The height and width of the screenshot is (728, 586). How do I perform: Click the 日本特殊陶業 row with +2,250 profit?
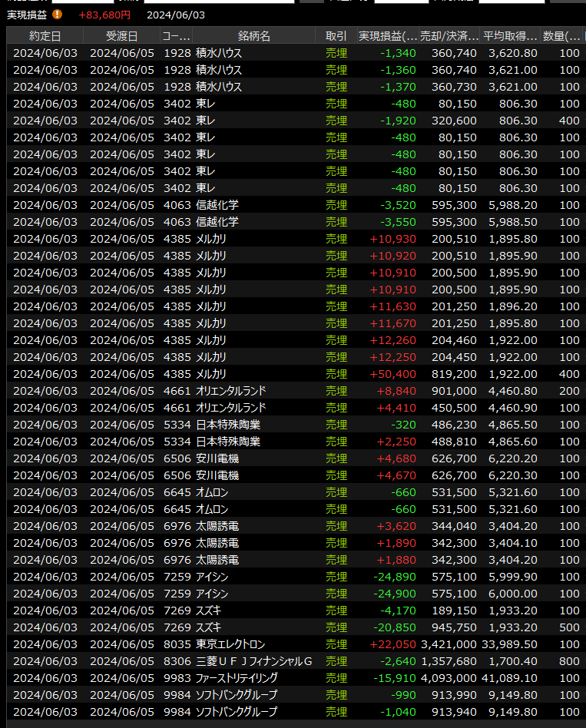point(253,442)
